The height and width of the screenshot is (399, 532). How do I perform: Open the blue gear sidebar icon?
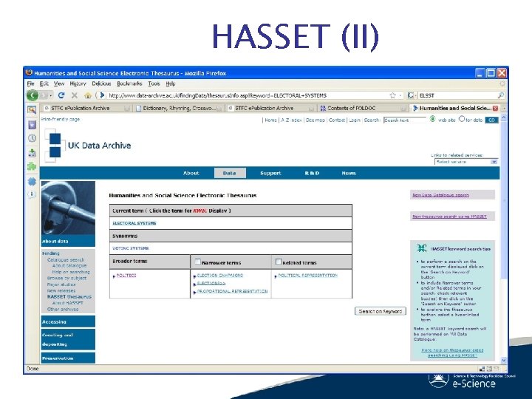click(32, 182)
